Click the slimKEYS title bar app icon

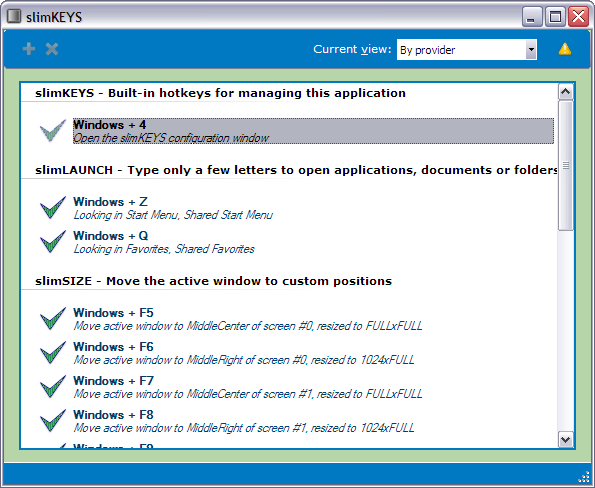click(x=14, y=16)
